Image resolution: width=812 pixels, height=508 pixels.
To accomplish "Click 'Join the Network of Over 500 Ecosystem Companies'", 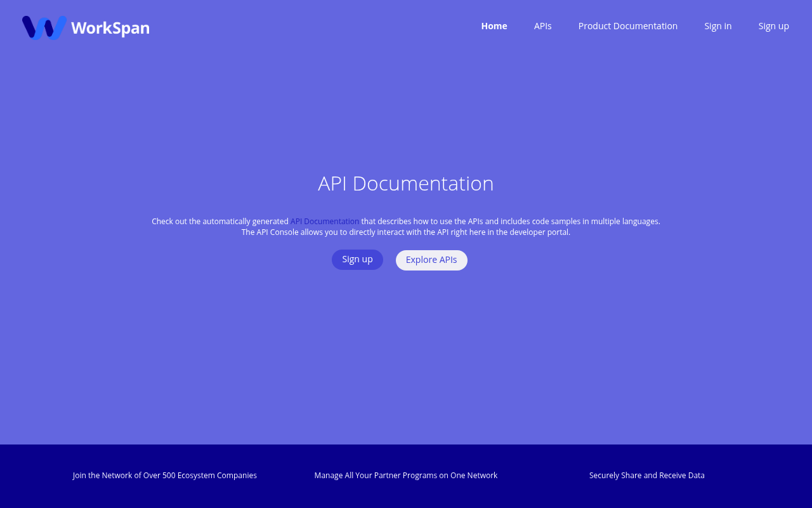I will [x=165, y=476].
